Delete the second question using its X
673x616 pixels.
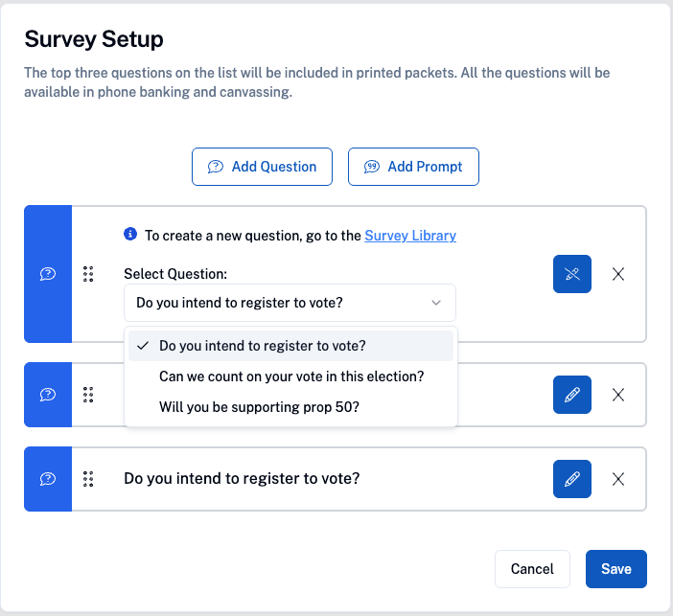point(618,395)
